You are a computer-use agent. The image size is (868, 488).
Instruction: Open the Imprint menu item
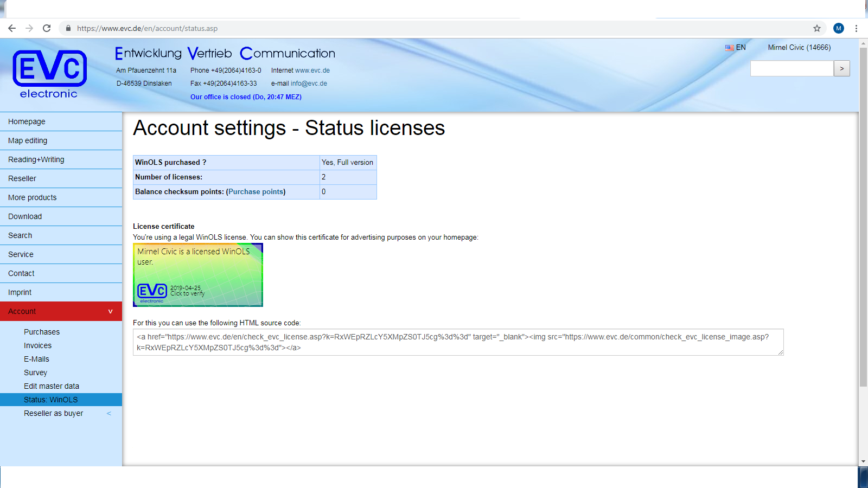point(61,292)
